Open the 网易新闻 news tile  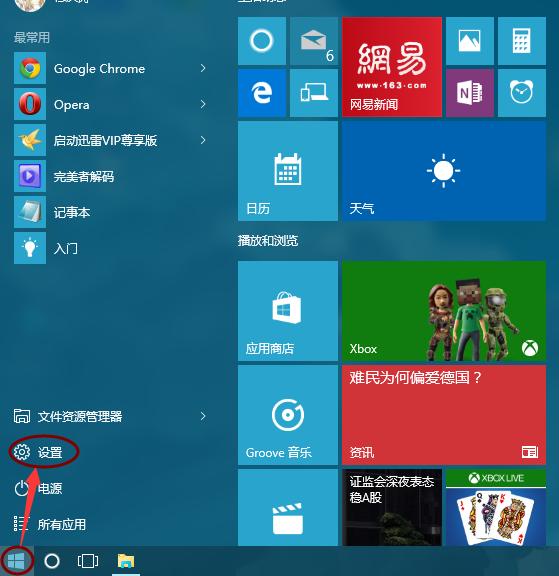tap(392, 67)
